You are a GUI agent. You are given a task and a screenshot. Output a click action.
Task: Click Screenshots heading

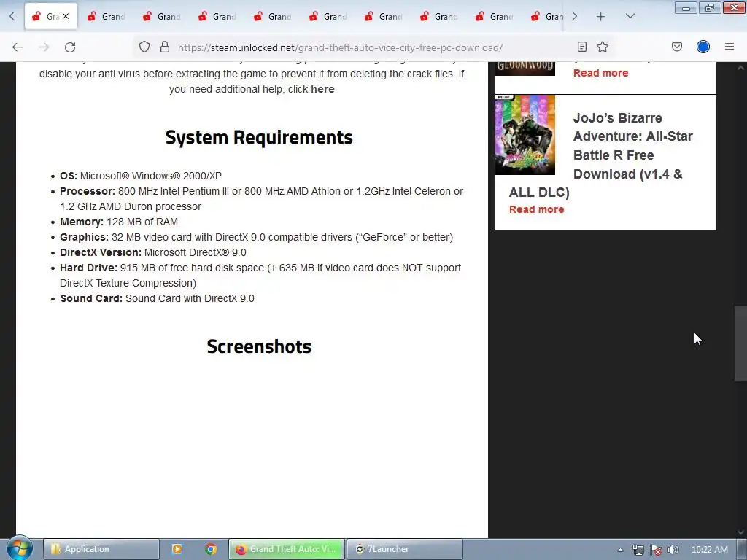(259, 346)
